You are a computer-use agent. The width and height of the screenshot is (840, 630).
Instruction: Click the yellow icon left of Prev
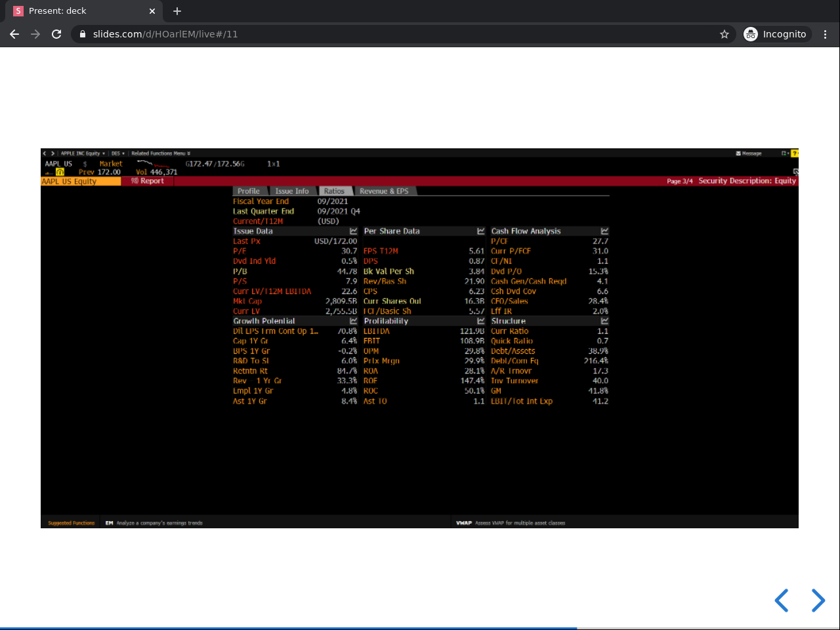tap(60, 172)
